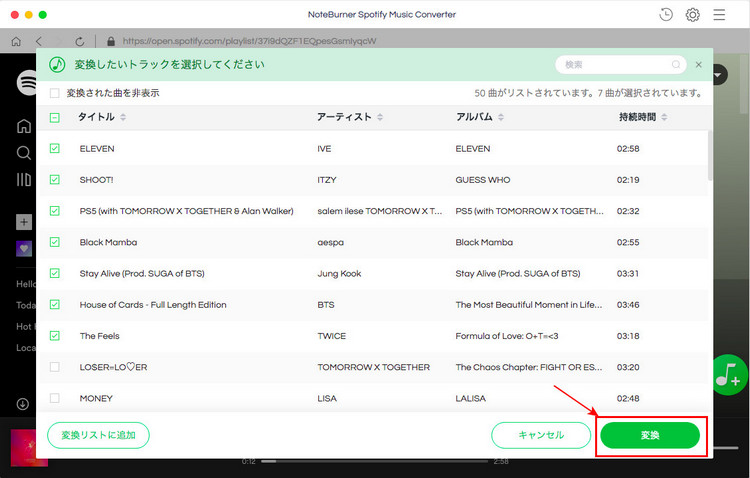Click the IVE artist cell

[324, 149]
